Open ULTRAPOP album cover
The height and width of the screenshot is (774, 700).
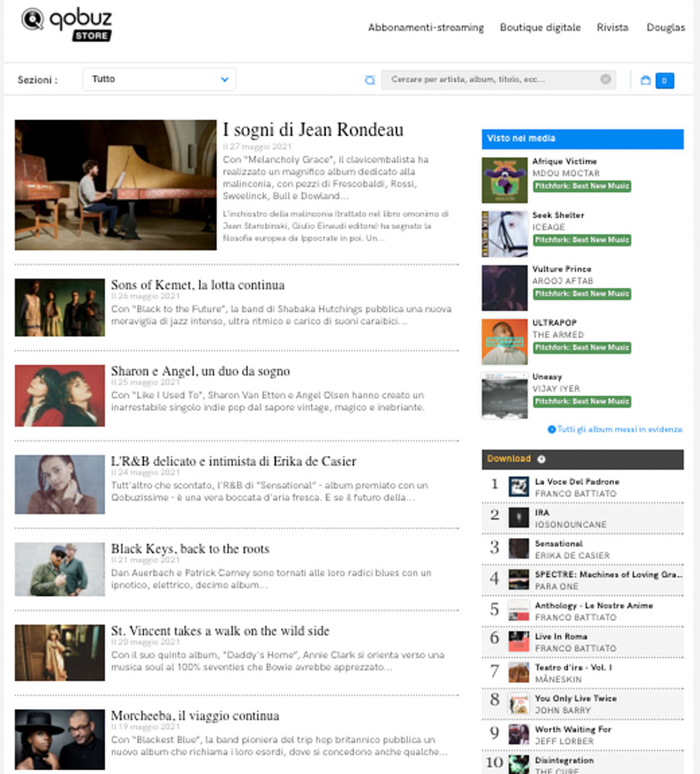tap(505, 341)
